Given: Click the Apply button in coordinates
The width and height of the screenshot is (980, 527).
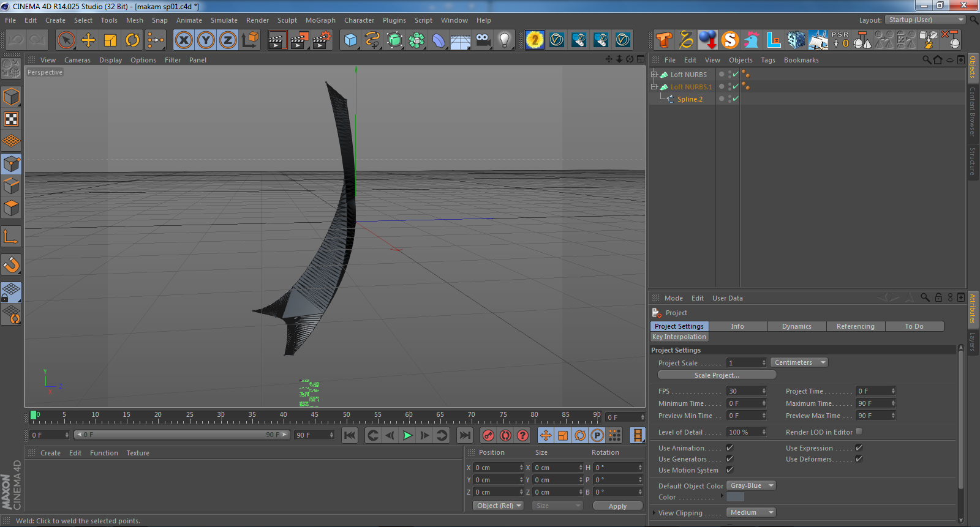Looking at the screenshot, I should coord(617,506).
